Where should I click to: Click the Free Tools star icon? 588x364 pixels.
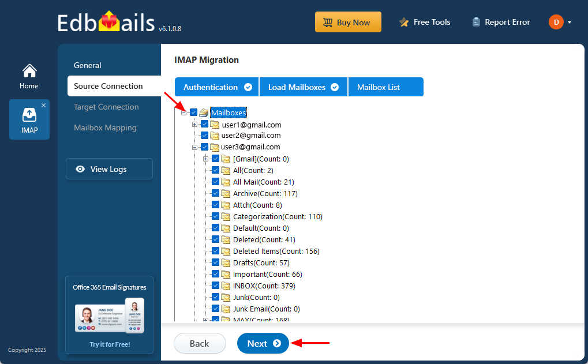click(404, 22)
